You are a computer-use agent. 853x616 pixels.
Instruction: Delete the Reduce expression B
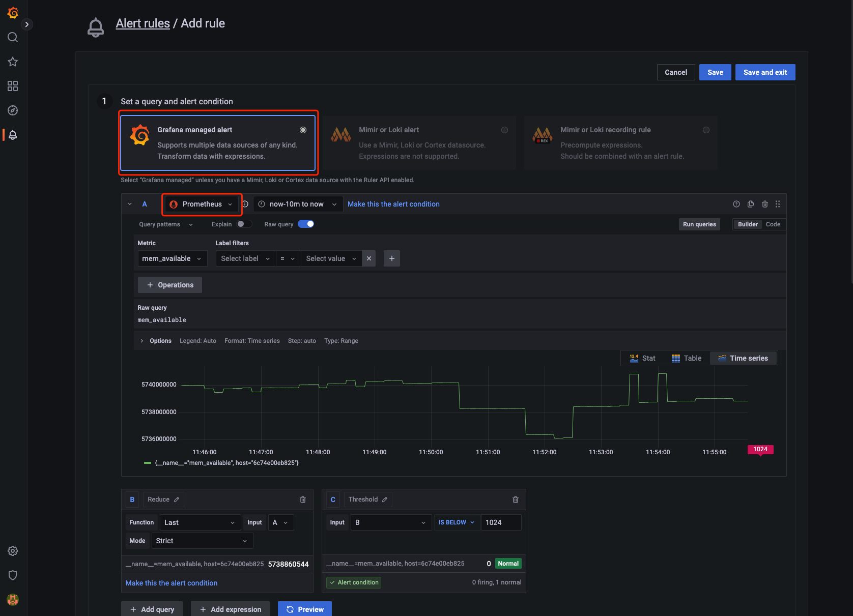coord(303,500)
